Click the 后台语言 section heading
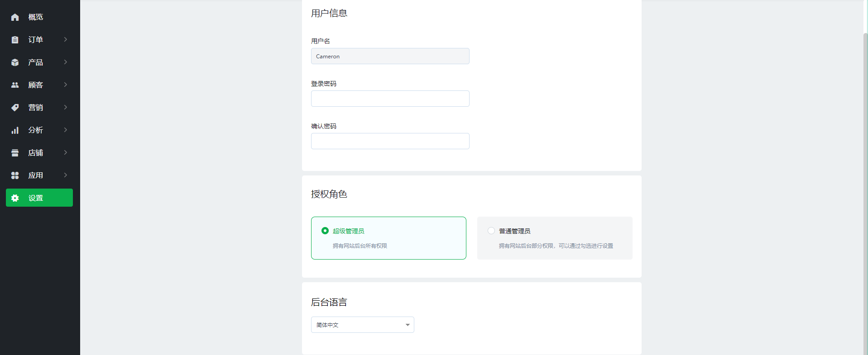The image size is (868, 355). pyautogui.click(x=329, y=302)
